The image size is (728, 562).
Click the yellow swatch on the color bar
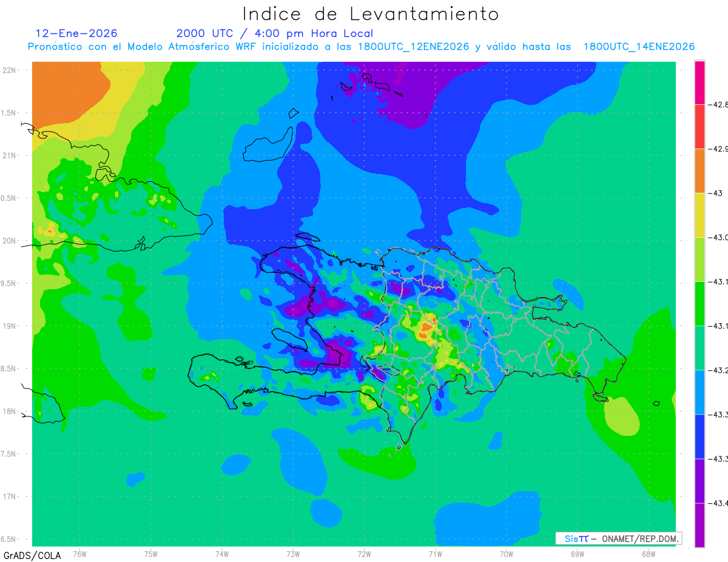[699, 215]
